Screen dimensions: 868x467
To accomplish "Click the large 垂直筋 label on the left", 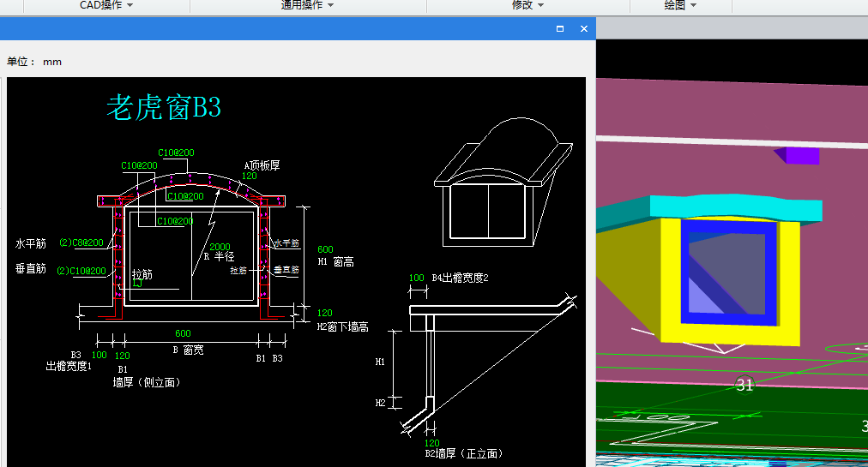I will pyautogui.click(x=30, y=269).
